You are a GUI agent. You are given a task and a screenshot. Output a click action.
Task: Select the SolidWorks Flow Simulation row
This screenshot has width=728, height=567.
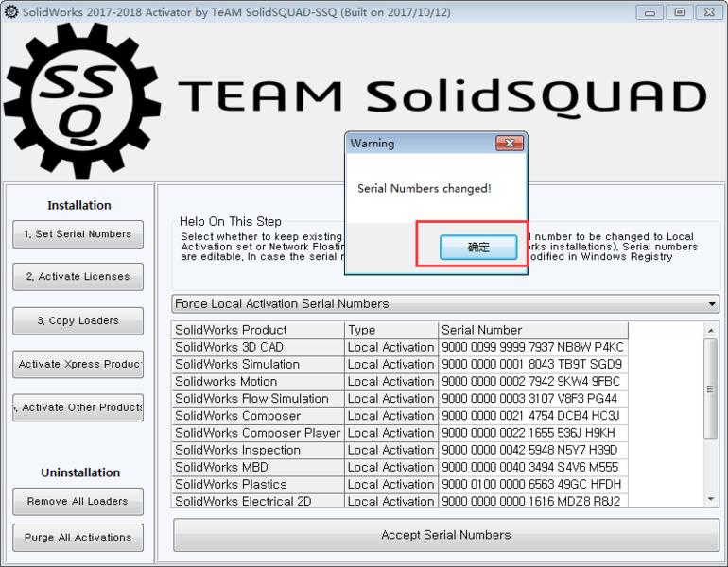tap(400, 399)
